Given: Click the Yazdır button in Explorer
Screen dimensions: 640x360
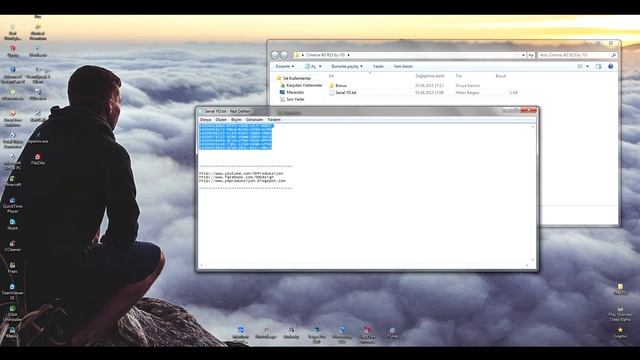Looking at the screenshot, I should 378,66.
